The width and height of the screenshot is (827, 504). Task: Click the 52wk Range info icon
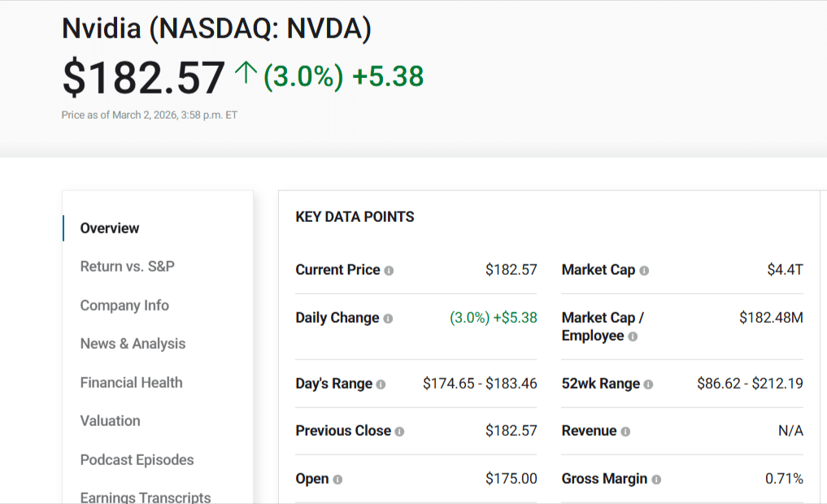(648, 383)
